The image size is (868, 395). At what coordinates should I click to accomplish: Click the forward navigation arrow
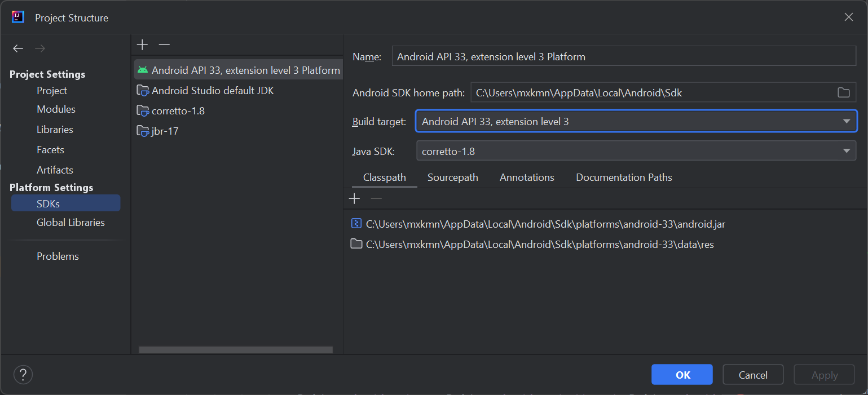pyautogui.click(x=39, y=48)
